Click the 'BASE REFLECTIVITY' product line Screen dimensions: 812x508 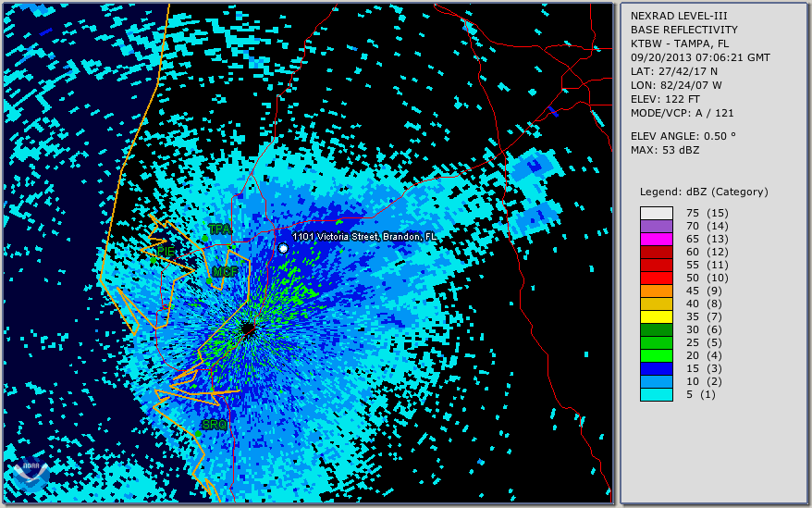(x=684, y=30)
